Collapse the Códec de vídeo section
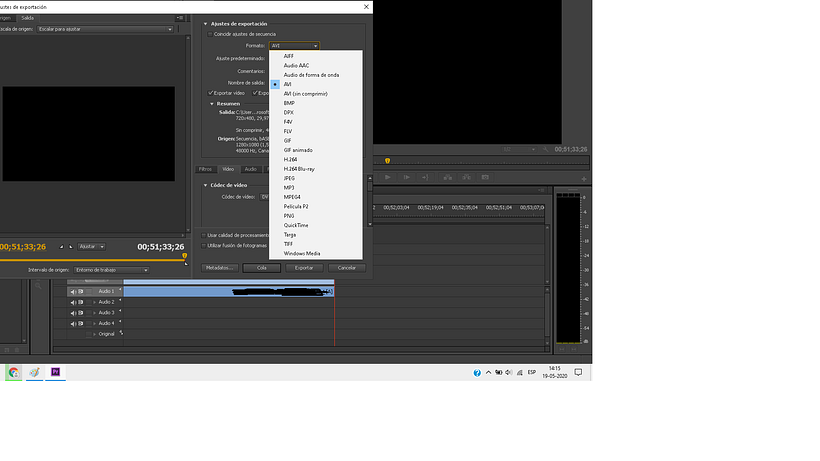820x461 pixels. 206,186
